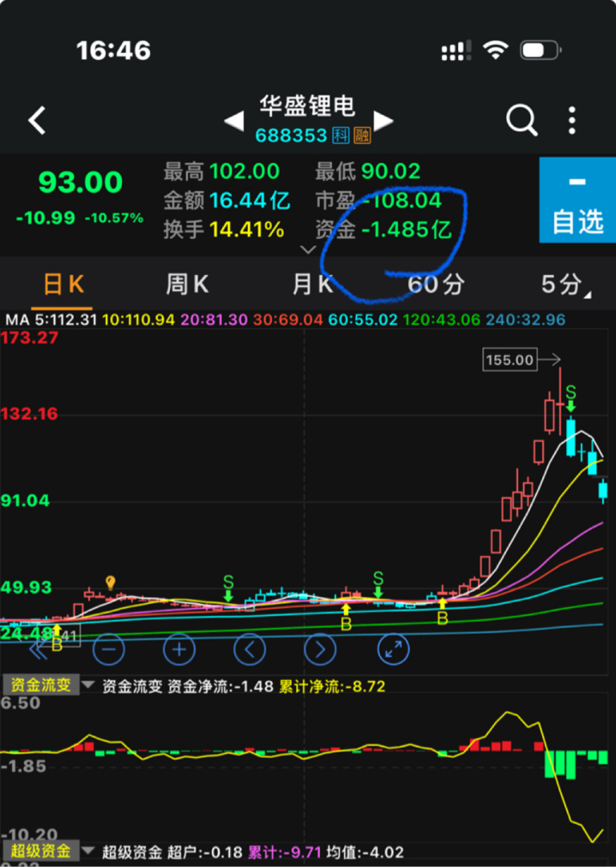The height and width of the screenshot is (867, 616).
Task: Switch to the 月K tab
Action: pyautogui.click(x=312, y=284)
